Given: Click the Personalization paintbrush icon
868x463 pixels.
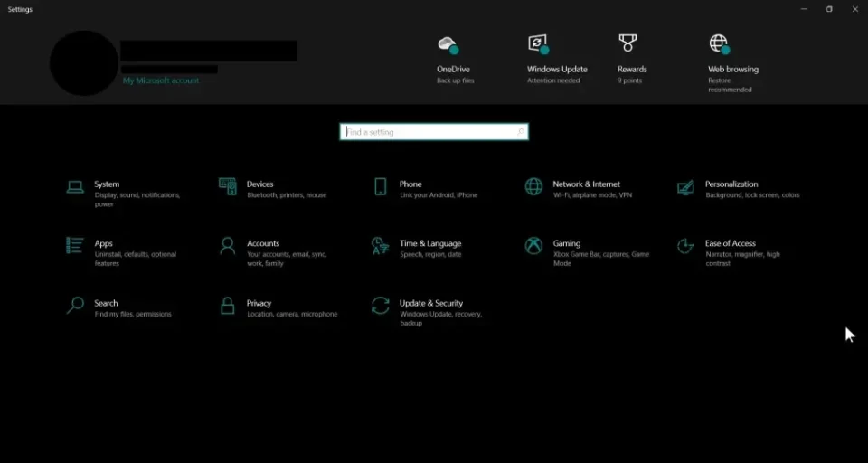Looking at the screenshot, I should coord(686,187).
